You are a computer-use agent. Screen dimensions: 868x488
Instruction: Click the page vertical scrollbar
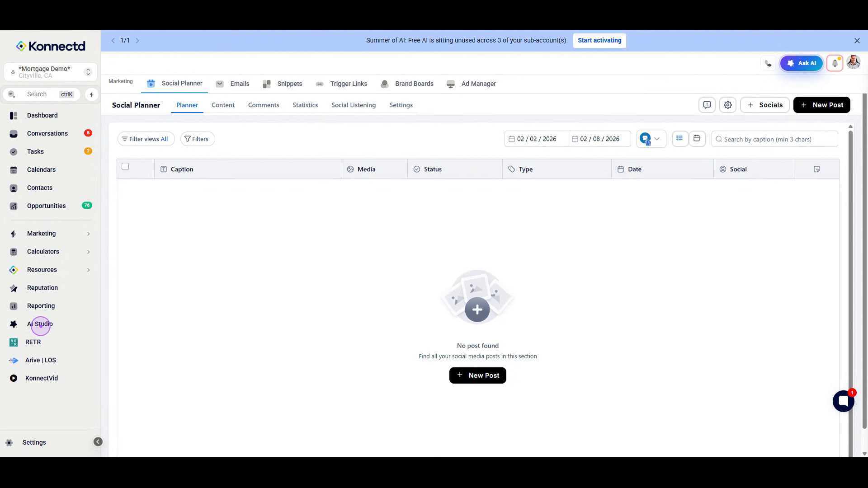(864, 262)
